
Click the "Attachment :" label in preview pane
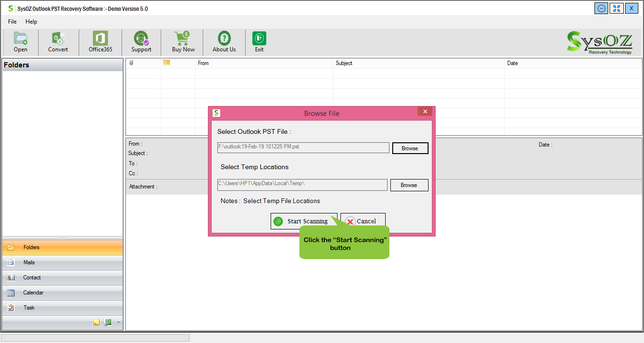click(143, 187)
